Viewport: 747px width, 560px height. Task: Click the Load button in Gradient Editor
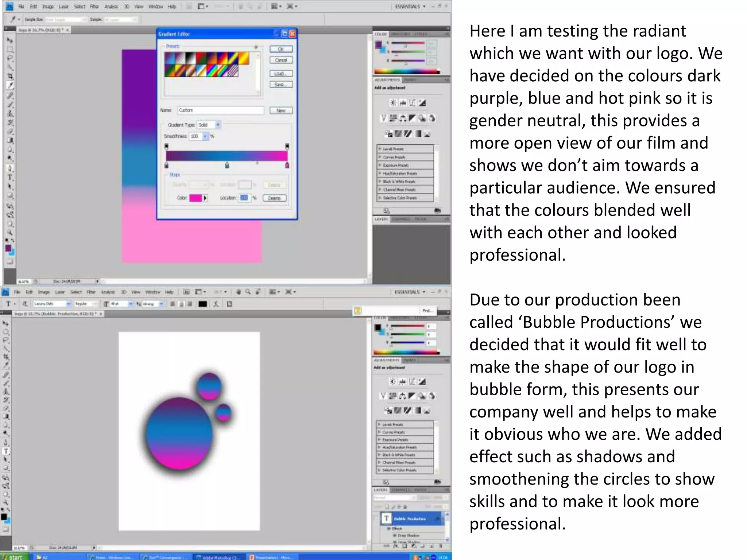point(281,73)
